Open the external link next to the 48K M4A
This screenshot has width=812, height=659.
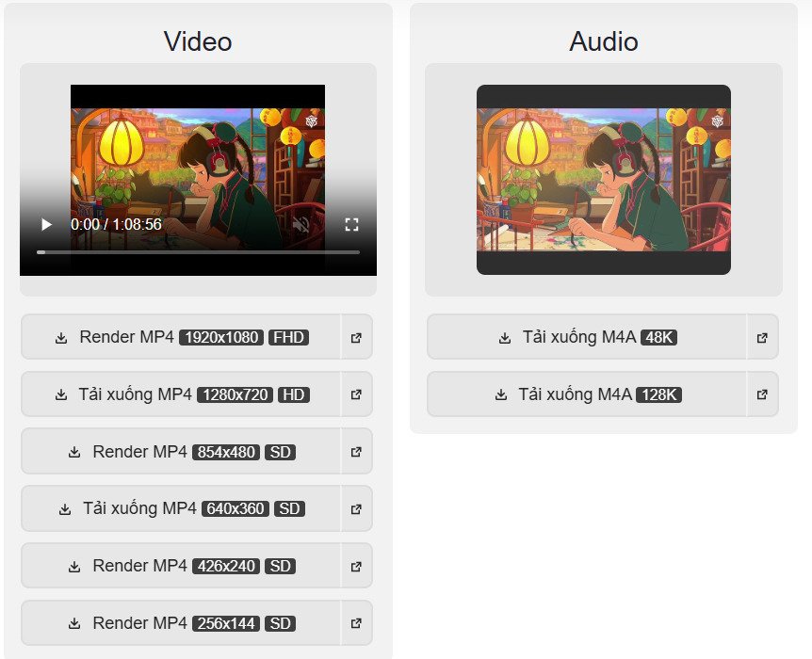click(x=762, y=337)
